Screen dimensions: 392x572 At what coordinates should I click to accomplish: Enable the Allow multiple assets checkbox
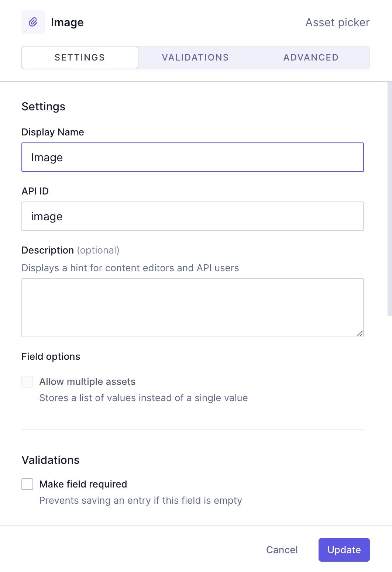27,382
